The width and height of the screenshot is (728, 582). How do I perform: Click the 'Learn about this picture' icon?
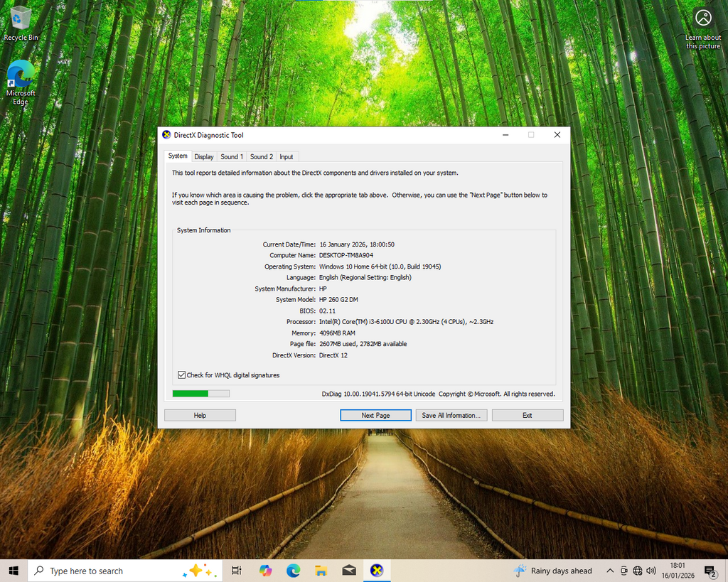coord(702,18)
